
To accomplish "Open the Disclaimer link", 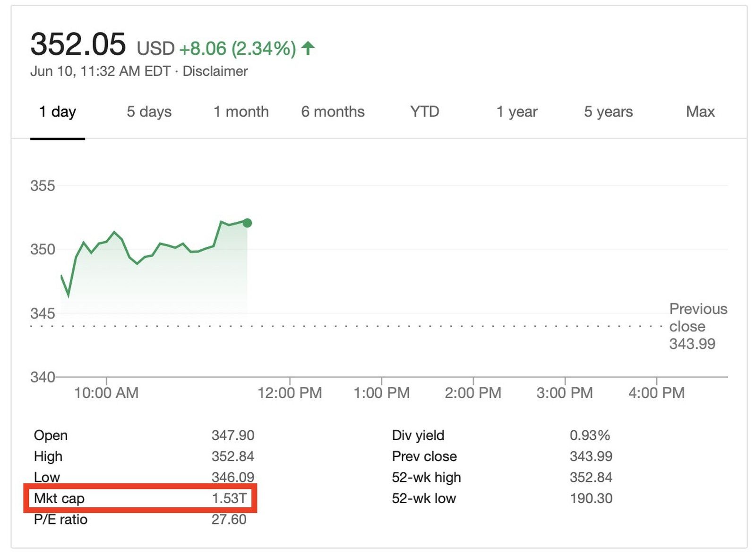I will pos(215,71).
